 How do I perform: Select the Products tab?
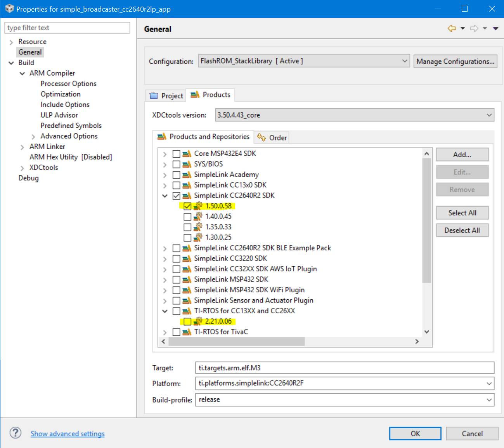210,95
